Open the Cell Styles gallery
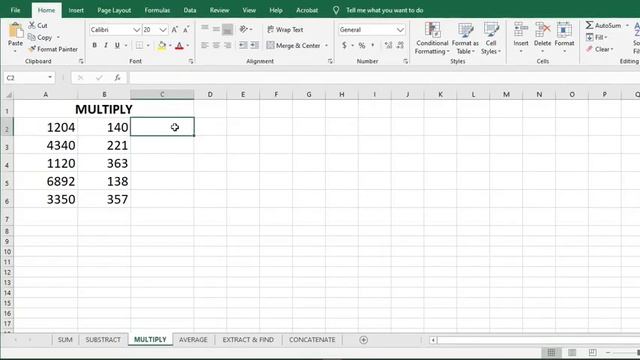 491,38
